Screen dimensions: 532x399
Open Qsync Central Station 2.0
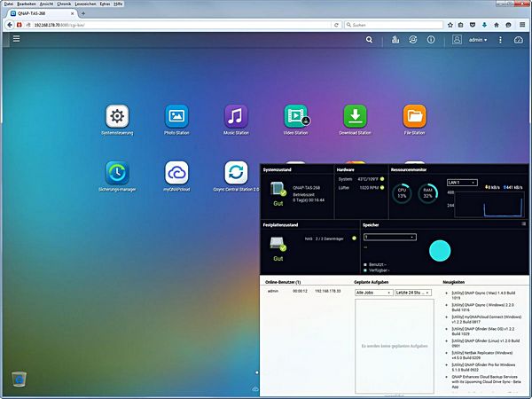[236, 173]
